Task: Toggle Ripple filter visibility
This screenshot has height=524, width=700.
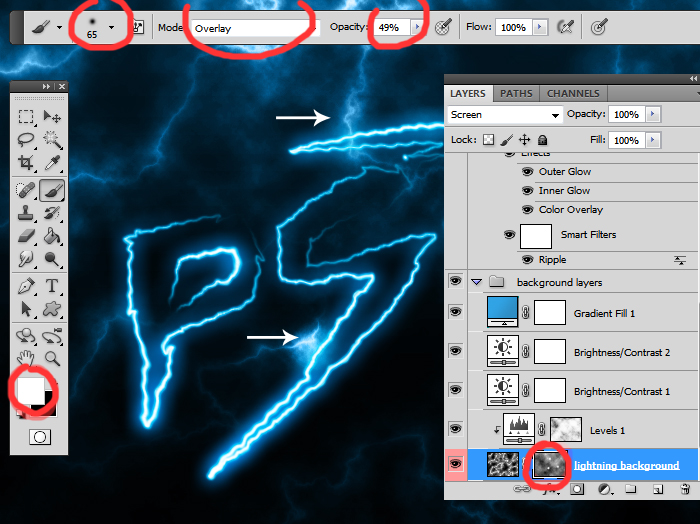Action: pyautogui.click(x=527, y=259)
